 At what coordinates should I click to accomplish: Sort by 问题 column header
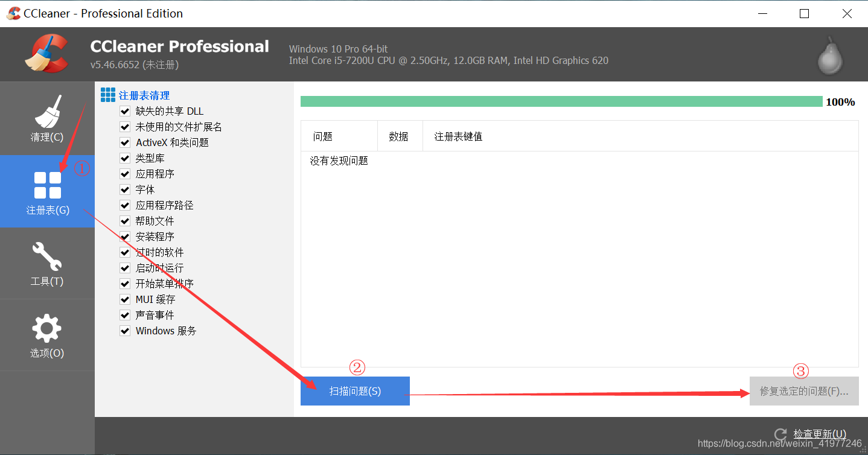pos(339,136)
